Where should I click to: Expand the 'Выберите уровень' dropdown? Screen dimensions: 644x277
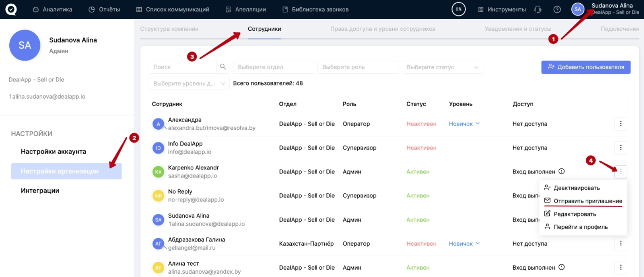189,83
